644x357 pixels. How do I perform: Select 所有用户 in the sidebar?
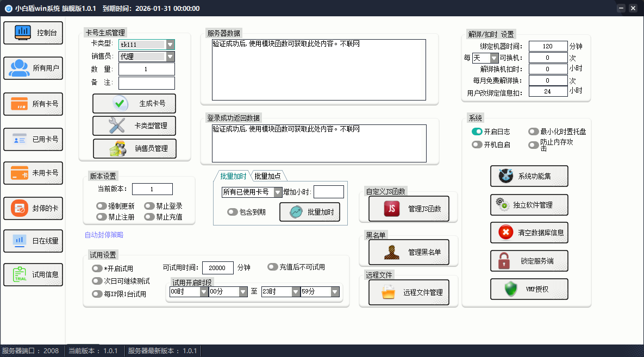click(33, 68)
